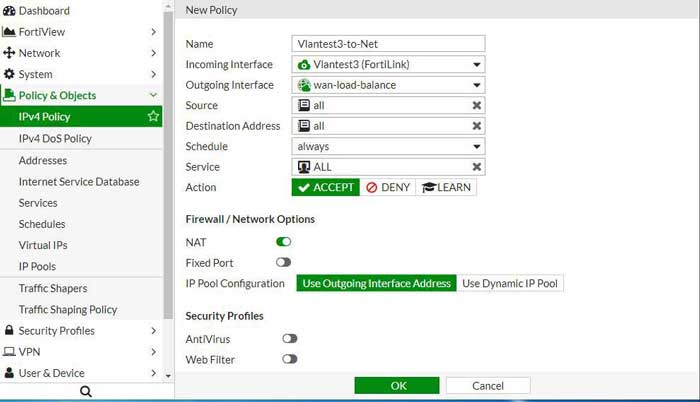Expand the Network menu chevron
Screen dimensions: 700x402
click(x=153, y=53)
